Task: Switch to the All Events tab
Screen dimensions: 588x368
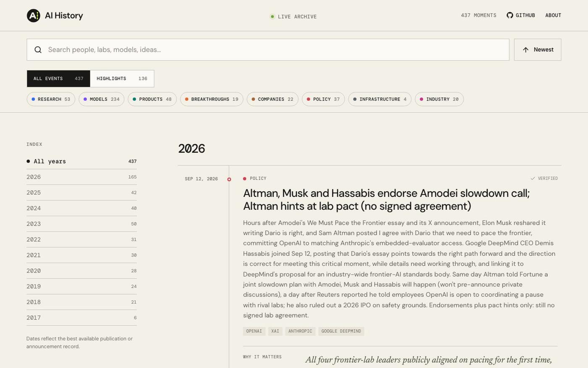Action: click(x=58, y=79)
